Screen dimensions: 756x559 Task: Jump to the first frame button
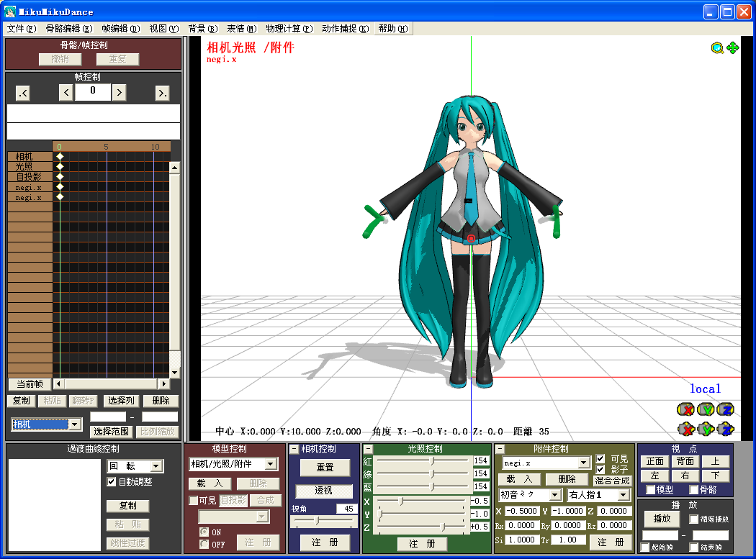click(22, 93)
